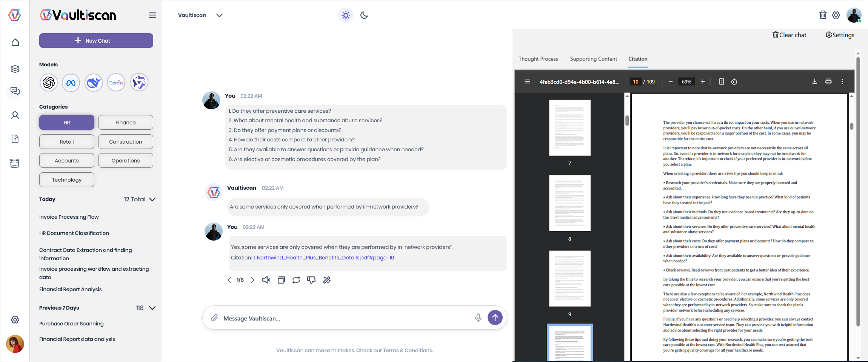Click the microphone icon in message box
The width and height of the screenshot is (868, 362).
point(478,318)
